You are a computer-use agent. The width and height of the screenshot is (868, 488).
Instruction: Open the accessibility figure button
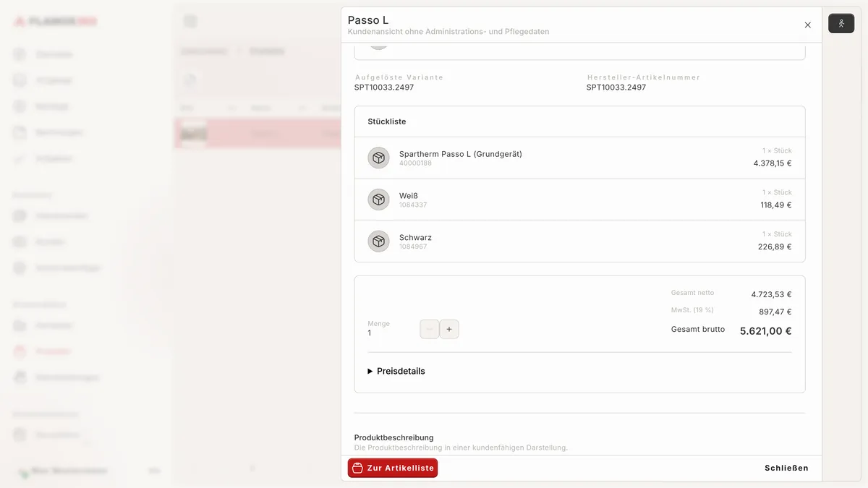point(841,24)
